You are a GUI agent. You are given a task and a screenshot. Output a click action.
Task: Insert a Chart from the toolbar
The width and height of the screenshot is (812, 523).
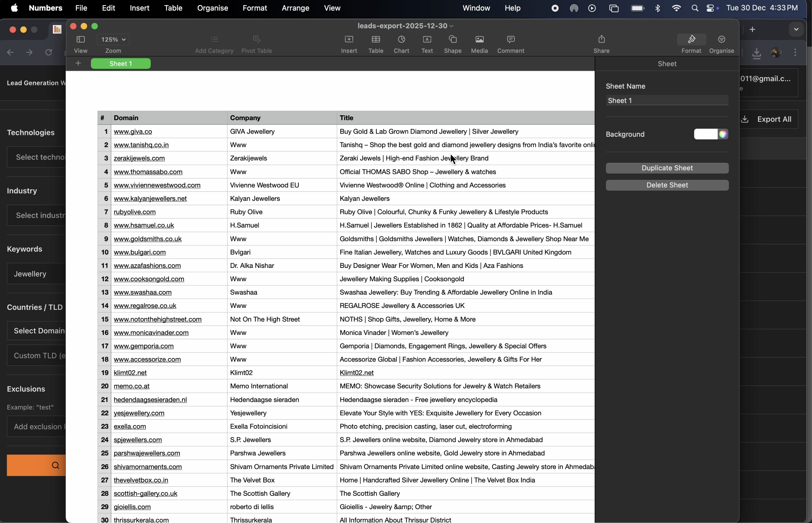coord(401,43)
